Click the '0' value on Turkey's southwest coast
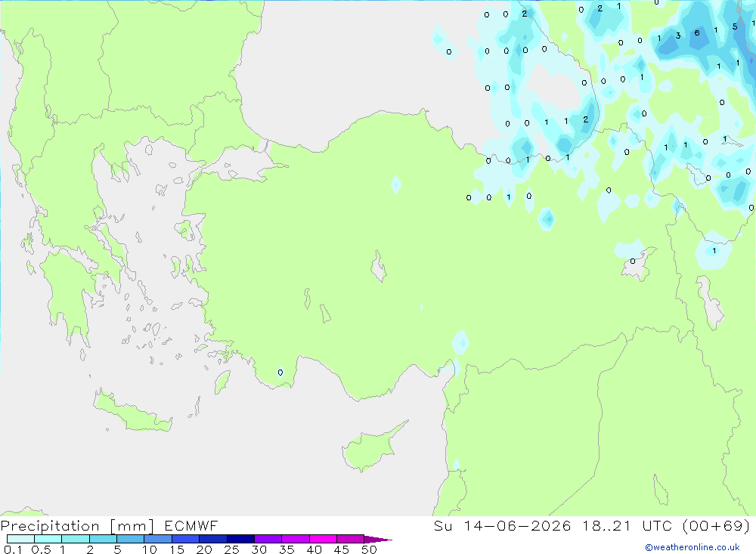756x554 pixels. (x=280, y=373)
